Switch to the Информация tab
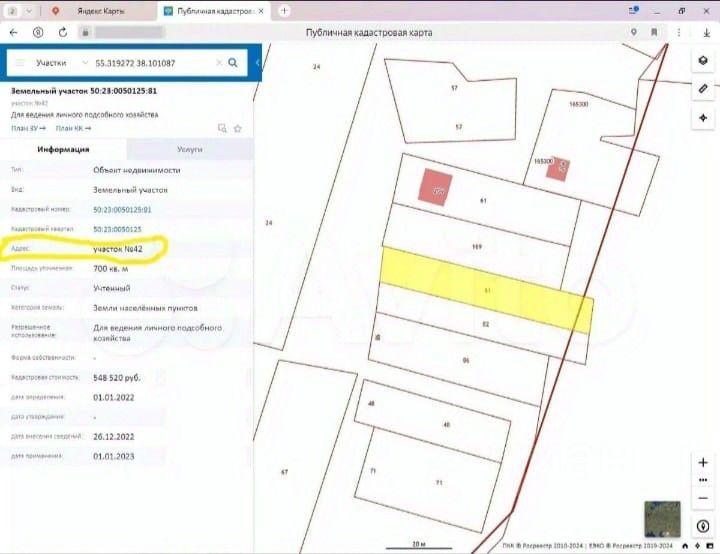 [x=63, y=149]
